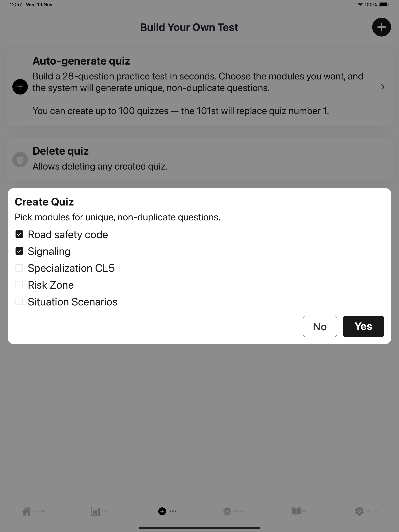
Task: Open the Settings gear icon
Action: click(x=360, y=511)
